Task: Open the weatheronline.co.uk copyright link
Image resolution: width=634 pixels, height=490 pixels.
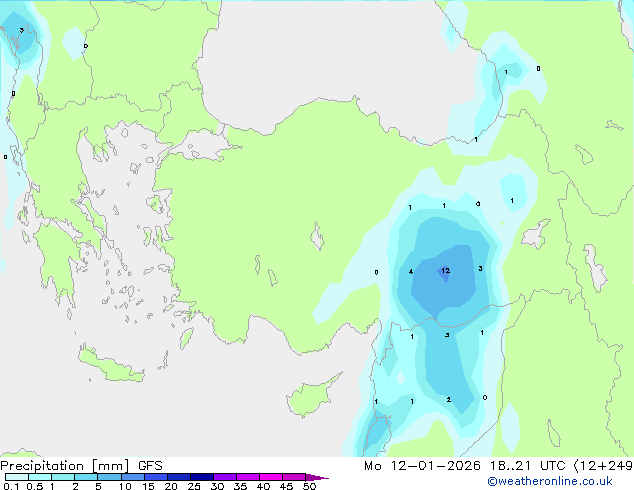Action: (550, 481)
